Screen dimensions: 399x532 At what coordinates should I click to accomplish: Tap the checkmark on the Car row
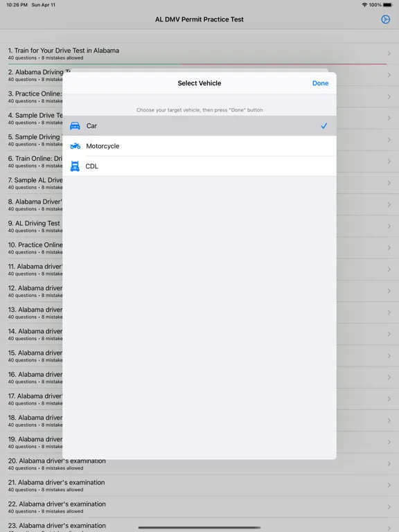324,126
